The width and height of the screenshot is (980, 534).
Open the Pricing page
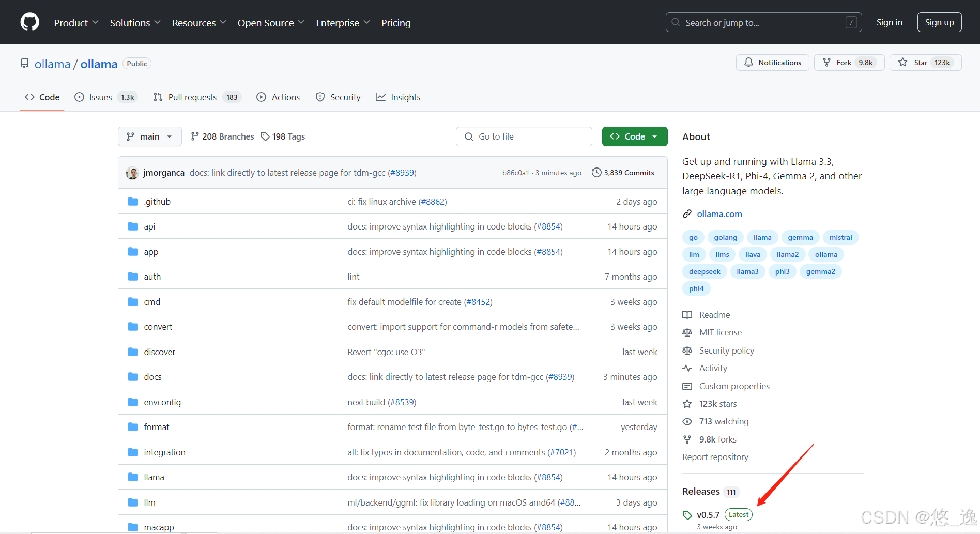tap(396, 23)
